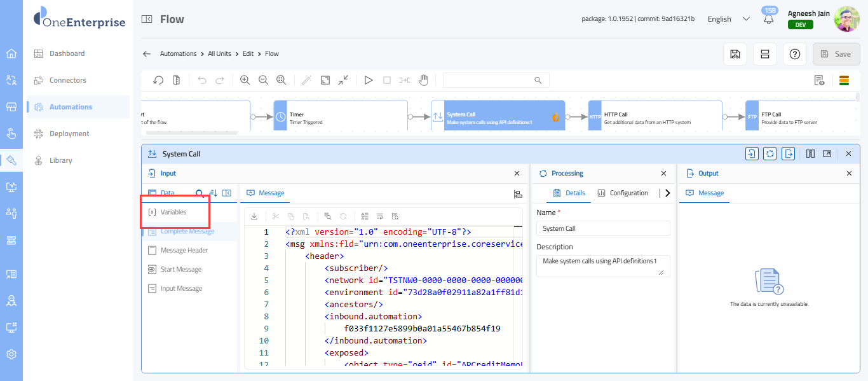The image size is (868, 381).
Task: Run the flow with the play icon
Action: [369, 80]
